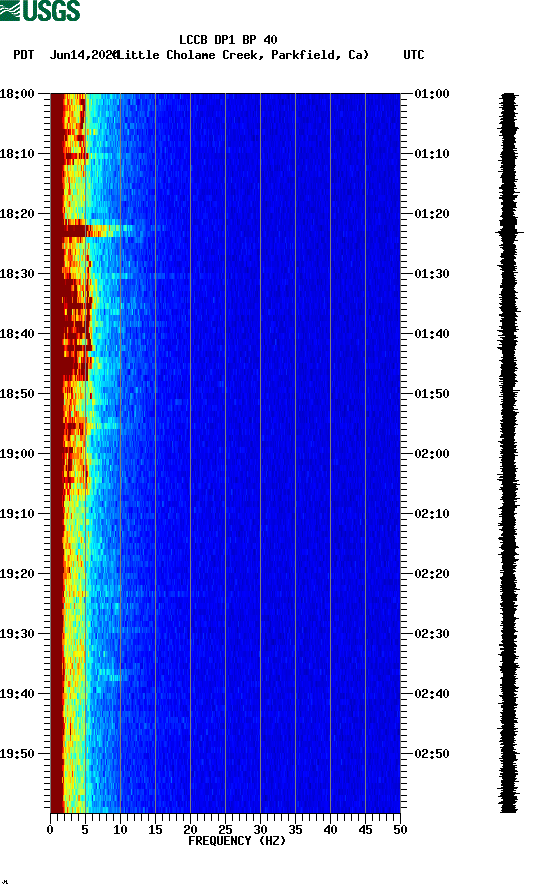Click the 01:20 UTC time label
552x893 pixels.
[x=432, y=214]
